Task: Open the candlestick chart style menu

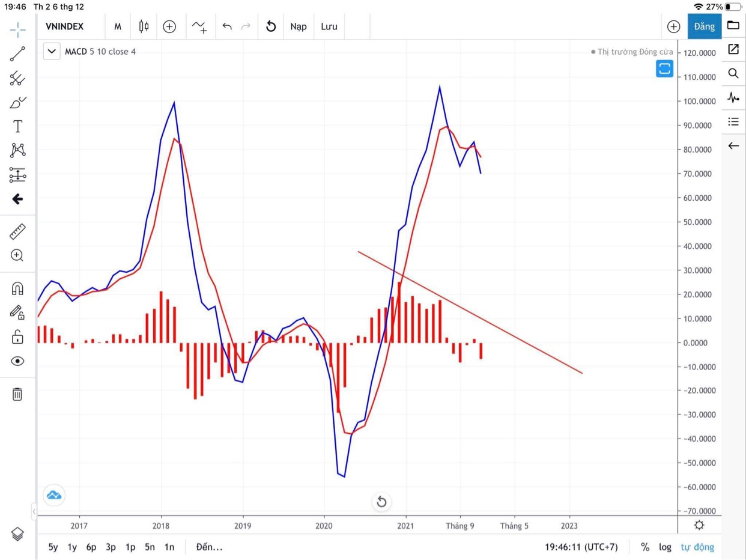Action: click(x=144, y=26)
